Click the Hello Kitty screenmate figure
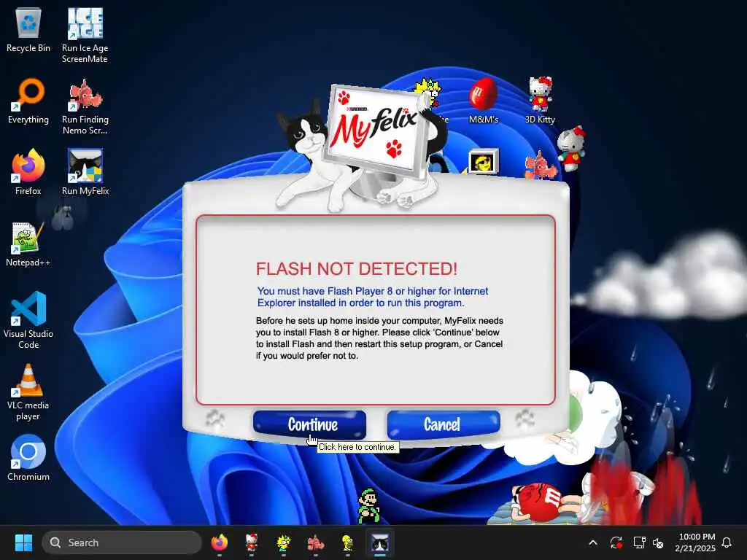This screenshot has height=560, width=747. click(570, 148)
